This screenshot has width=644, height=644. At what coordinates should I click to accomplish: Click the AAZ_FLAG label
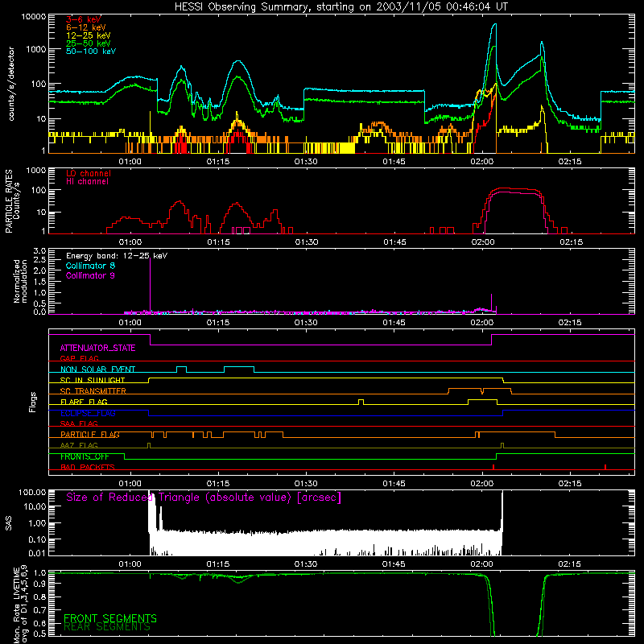point(79,445)
